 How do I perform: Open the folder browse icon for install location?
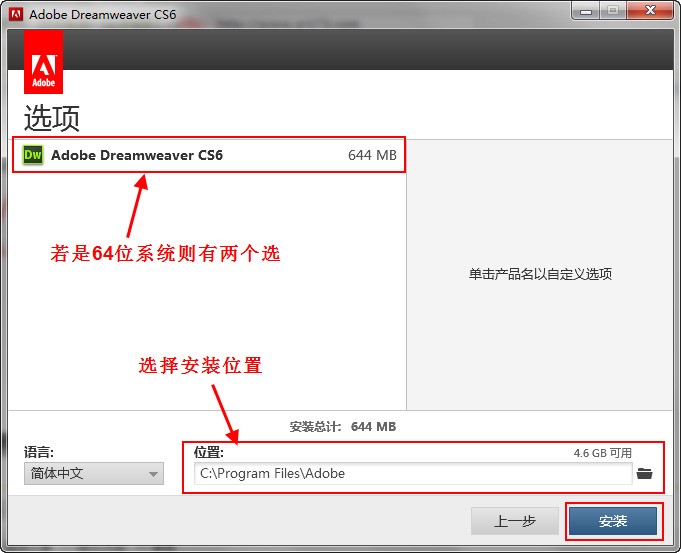[x=644, y=473]
